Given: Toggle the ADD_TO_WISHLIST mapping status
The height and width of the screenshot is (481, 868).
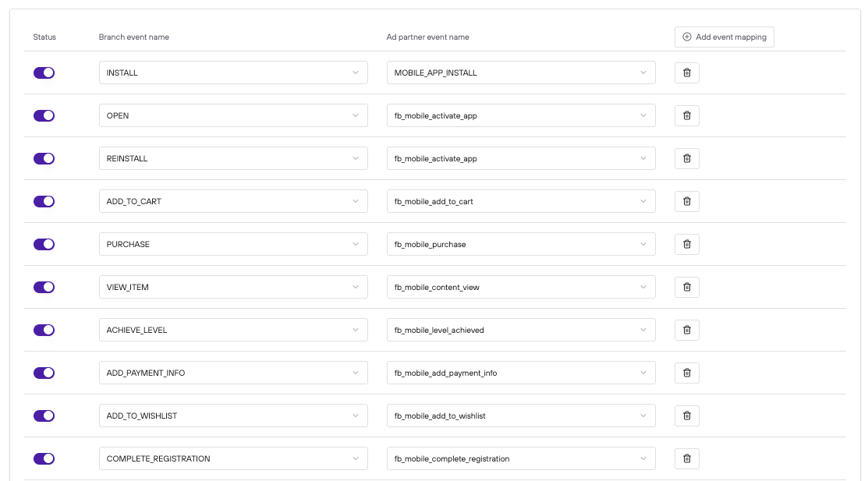Looking at the screenshot, I should pyautogui.click(x=44, y=416).
